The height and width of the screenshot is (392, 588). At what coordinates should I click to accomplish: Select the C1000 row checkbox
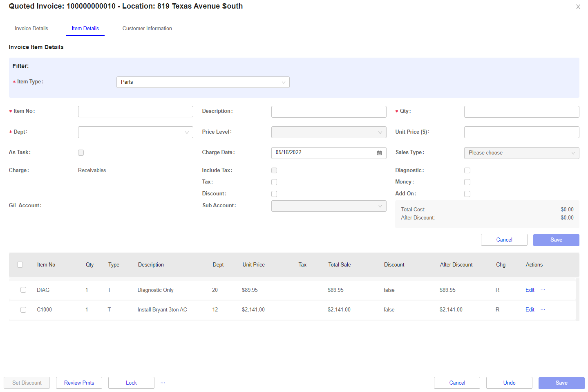23,309
